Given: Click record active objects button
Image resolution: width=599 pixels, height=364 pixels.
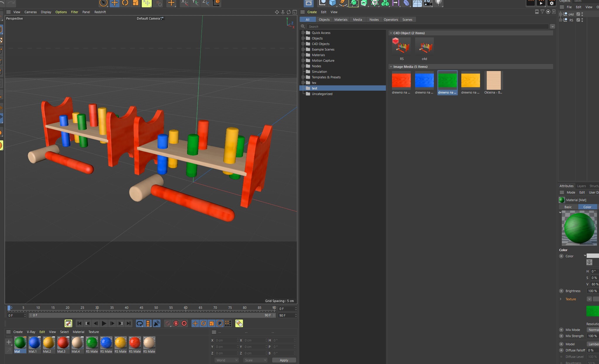Looking at the screenshot, I should [168, 323].
